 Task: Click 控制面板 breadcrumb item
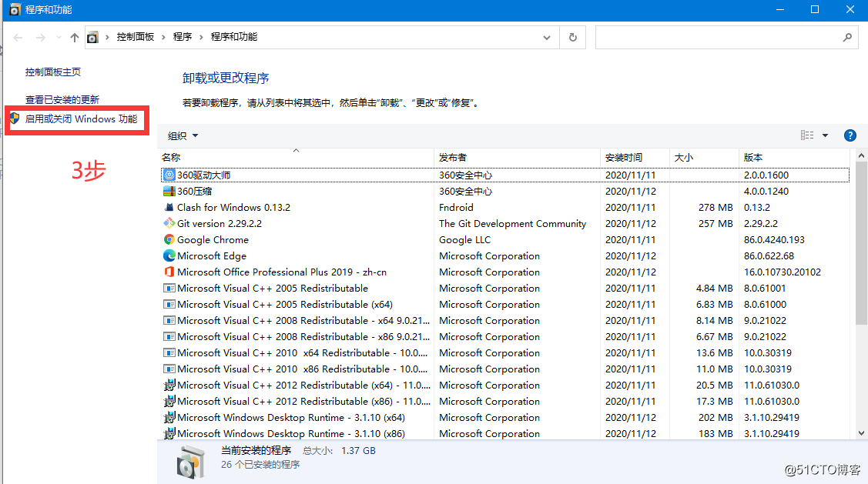[x=135, y=37]
